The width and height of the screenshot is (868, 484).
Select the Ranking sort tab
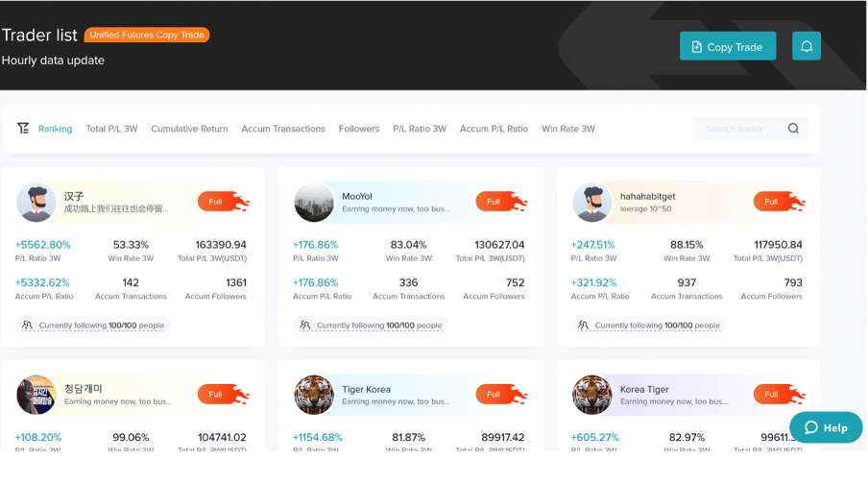click(x=56, y=129)
